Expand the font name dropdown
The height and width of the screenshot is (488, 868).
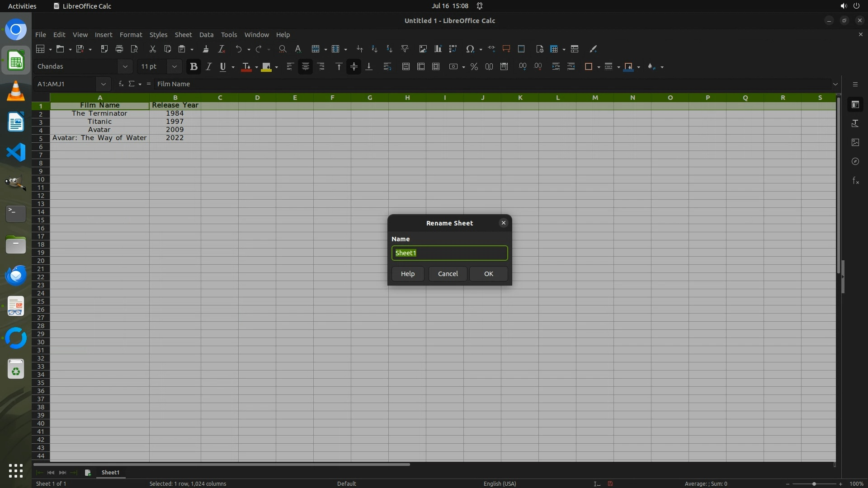[125, 66]
